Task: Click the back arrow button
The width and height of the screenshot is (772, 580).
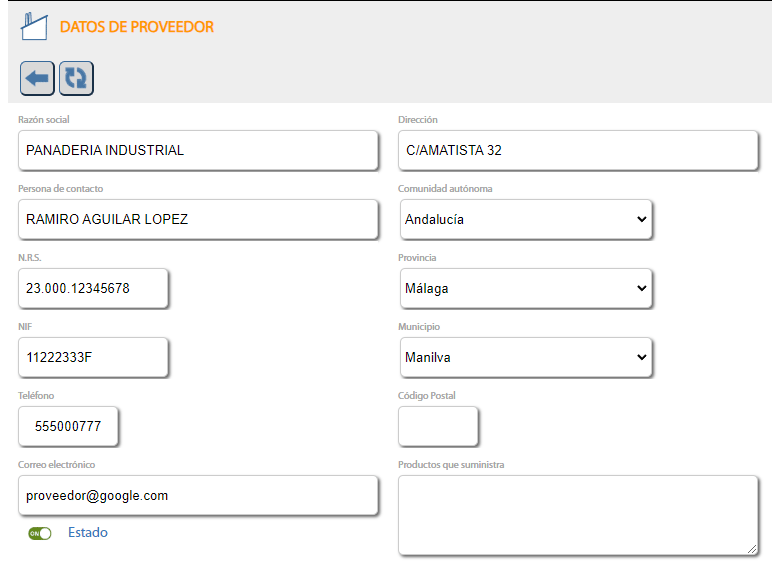Action: click(37, 78)
